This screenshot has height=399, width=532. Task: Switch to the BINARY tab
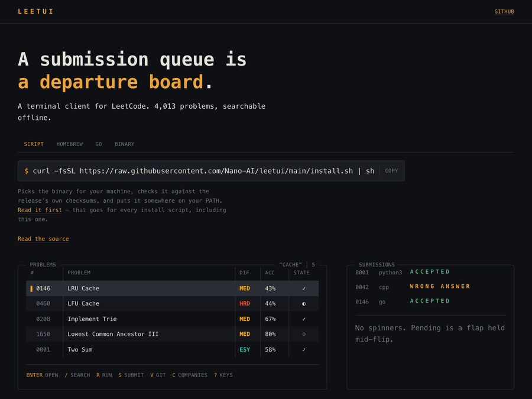point(125,144)
